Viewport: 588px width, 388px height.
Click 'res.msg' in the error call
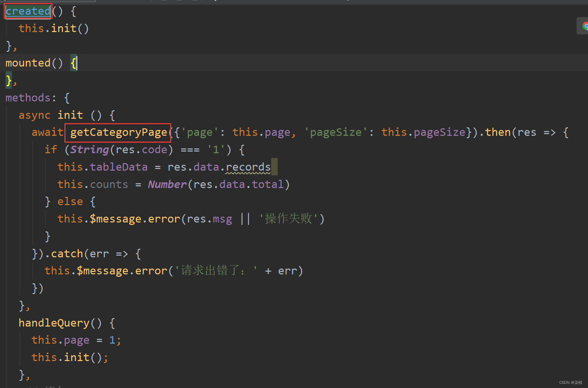point(209,219)
